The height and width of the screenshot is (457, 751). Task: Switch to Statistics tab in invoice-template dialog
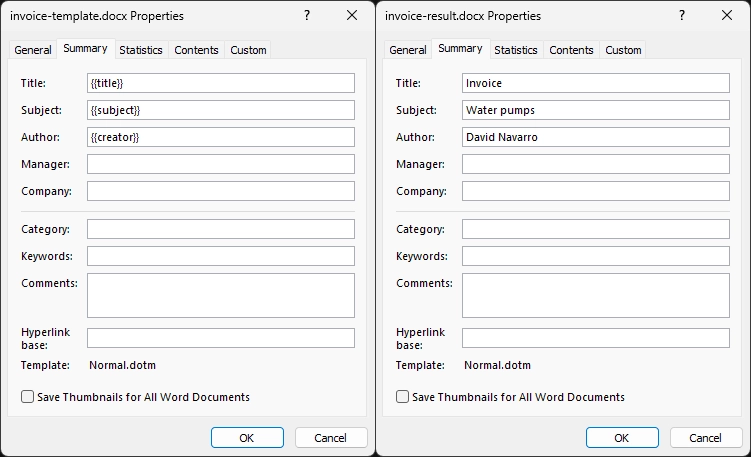[x=141, y=50]
